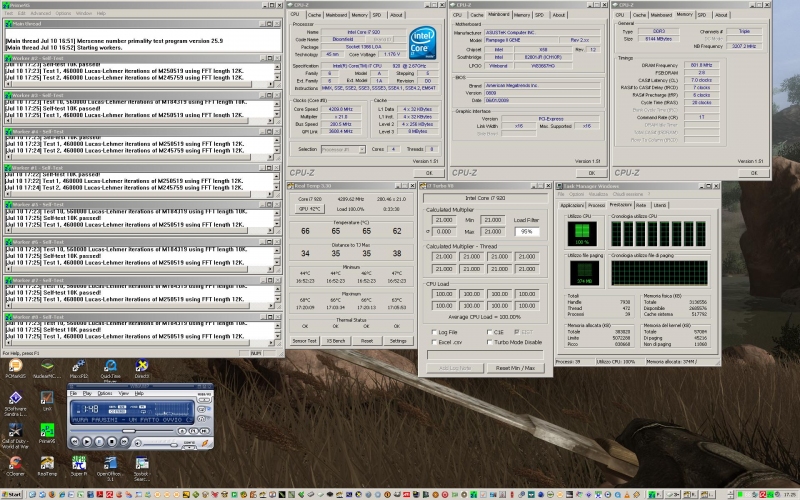Viewport: 800px width, 500px height.
Task: Open the SiSoftware Sandra desktop icon
Action: coord(15,396)
